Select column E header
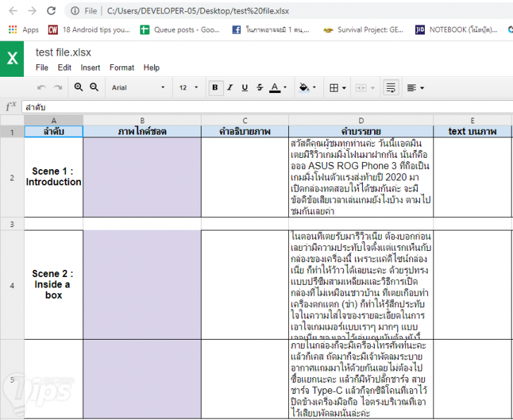 click(x=472, y=121)
